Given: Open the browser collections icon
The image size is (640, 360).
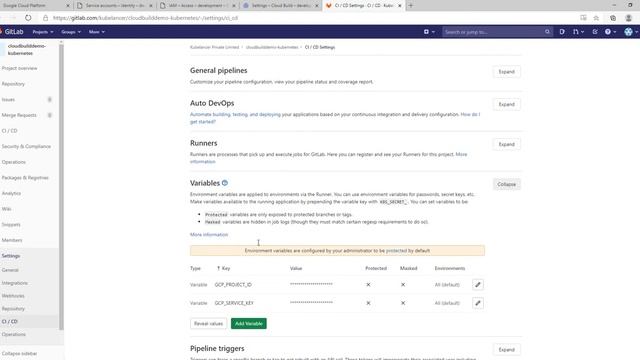Looking at the screenshot, I should tap(613, 18).
